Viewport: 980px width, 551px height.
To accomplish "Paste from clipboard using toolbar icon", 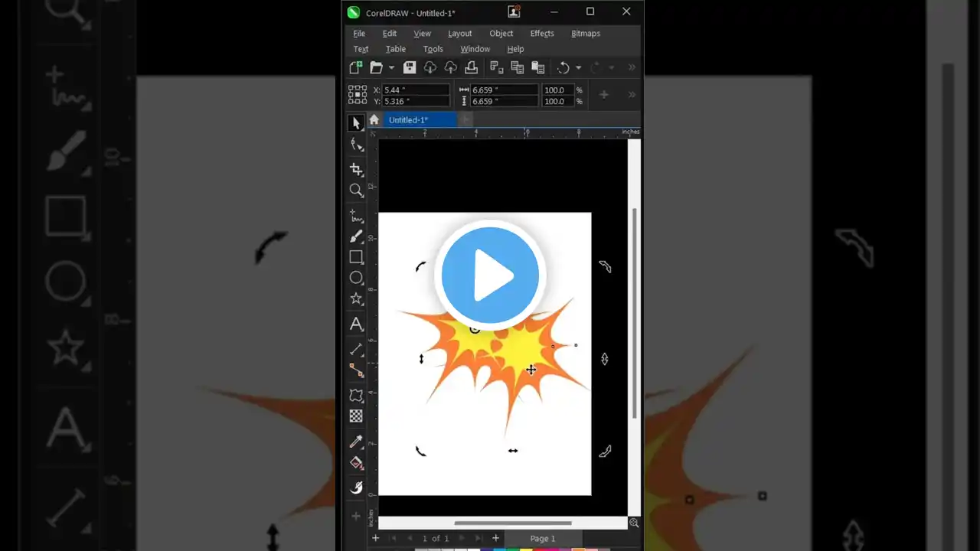I will click(537, 67).
